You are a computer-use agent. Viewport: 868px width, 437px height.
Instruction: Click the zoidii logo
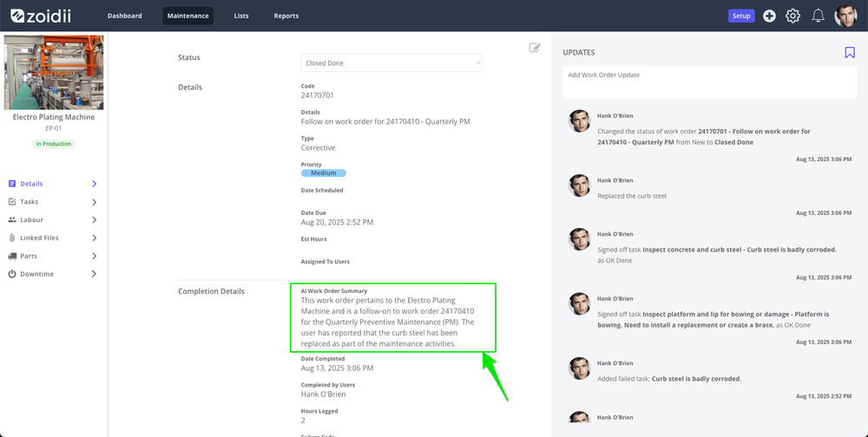[41, 16]
